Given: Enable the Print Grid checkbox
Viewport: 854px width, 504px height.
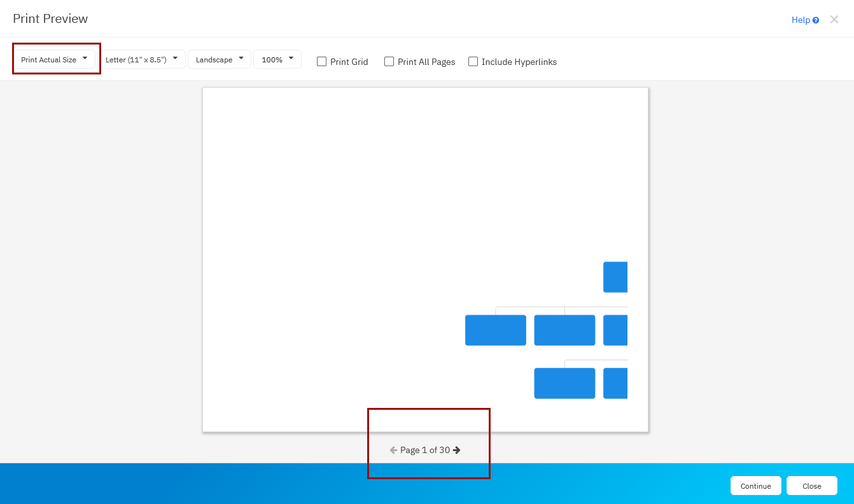Looking at the screenshot, I should (x=322, y=62).
